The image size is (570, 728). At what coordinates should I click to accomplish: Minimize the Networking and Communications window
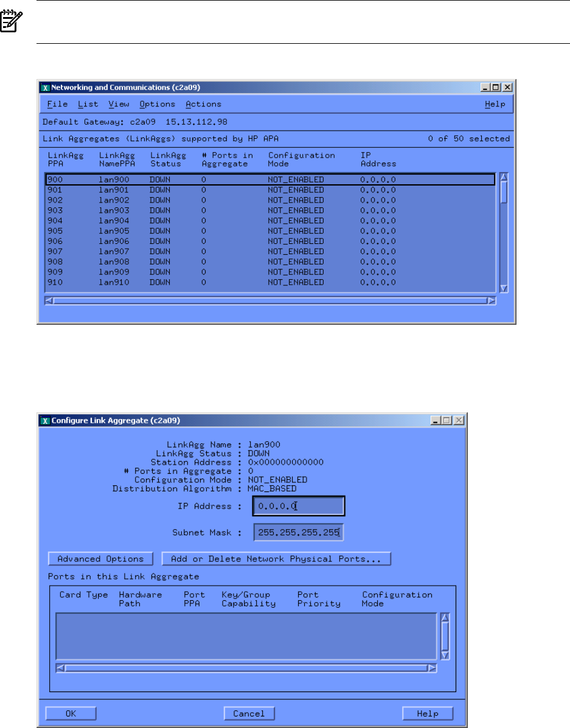[485, 88]
